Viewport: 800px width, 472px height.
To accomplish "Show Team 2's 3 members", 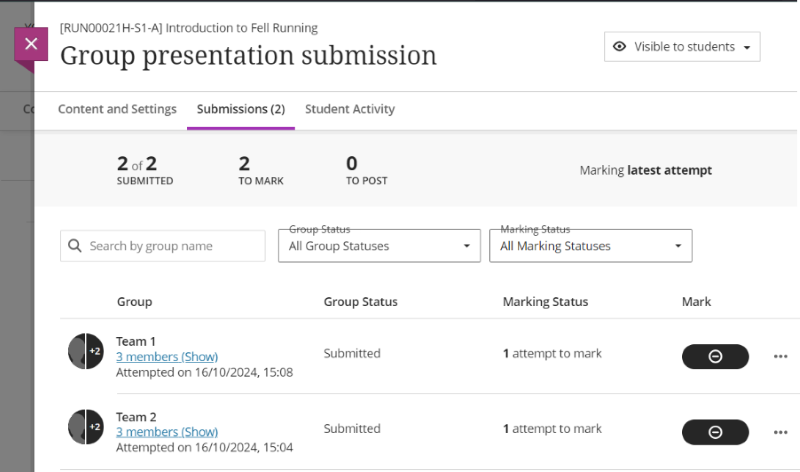I will pyautogui.click(x=167, y=432).
